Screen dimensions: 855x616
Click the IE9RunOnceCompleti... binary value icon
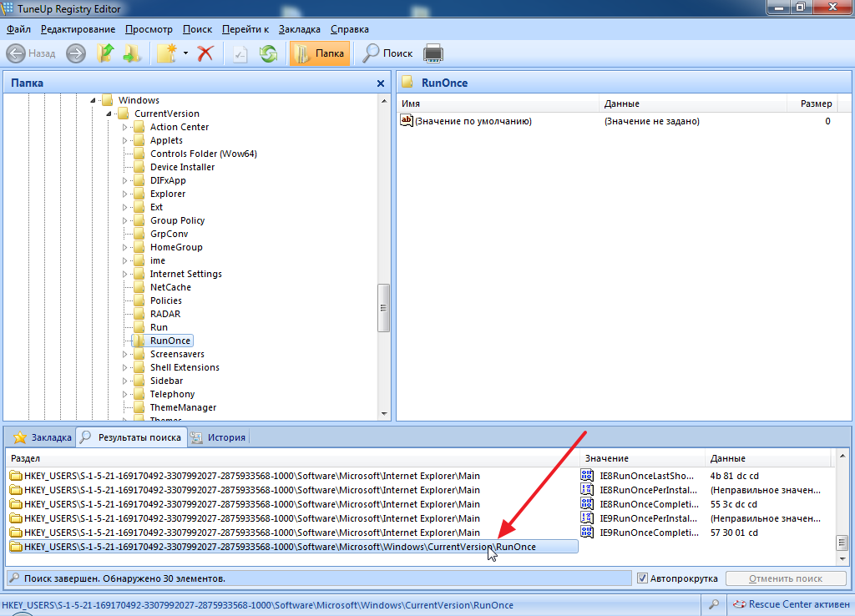point(587,533)
